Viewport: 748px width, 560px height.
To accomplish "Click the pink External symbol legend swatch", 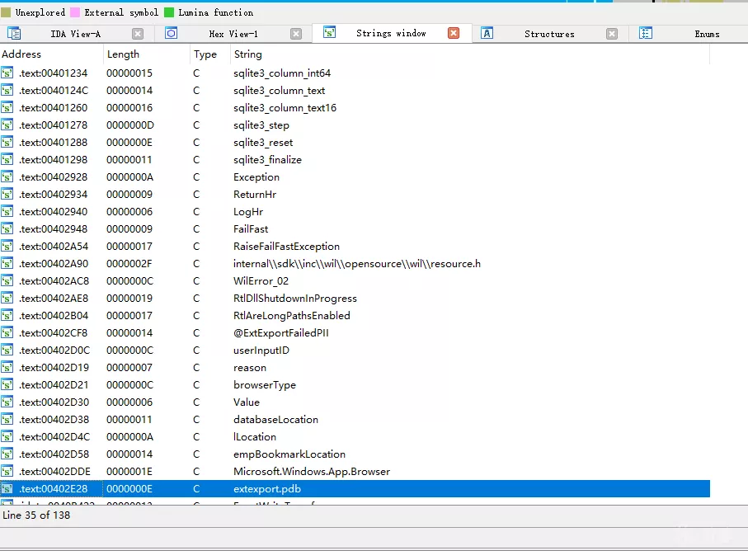I will point(75,12).
